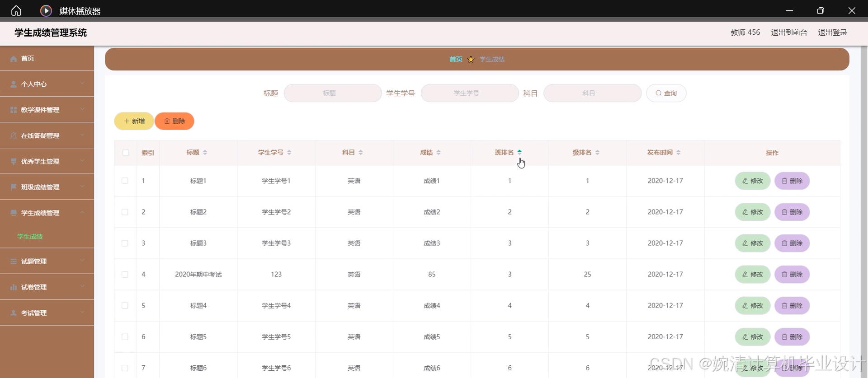Expand the 优秀学生管理 menu chevron
Viewport: 868px width, 378px height.
[x=82, y=161]
